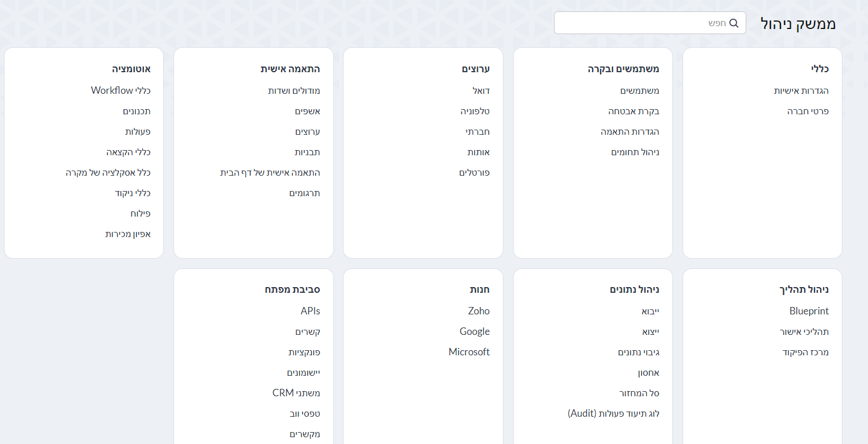This screenshot has width=868, height=444.
Task: Open דואל channel settings
Action: point(481,91)
